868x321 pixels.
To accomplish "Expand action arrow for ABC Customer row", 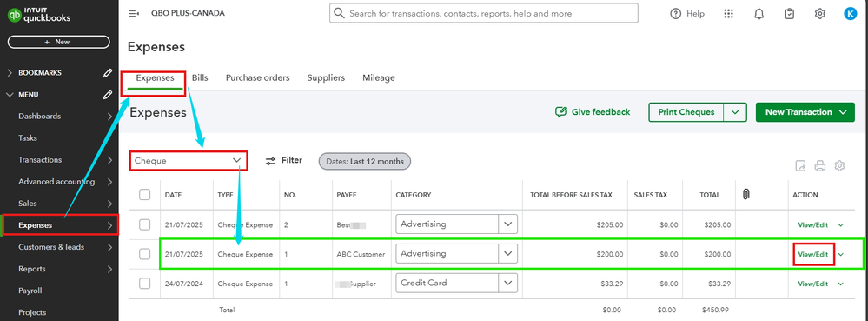I will point(841,255).
